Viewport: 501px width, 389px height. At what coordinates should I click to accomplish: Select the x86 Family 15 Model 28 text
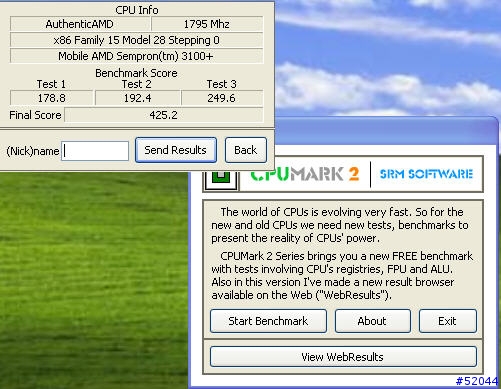click(x=136, y=40)
